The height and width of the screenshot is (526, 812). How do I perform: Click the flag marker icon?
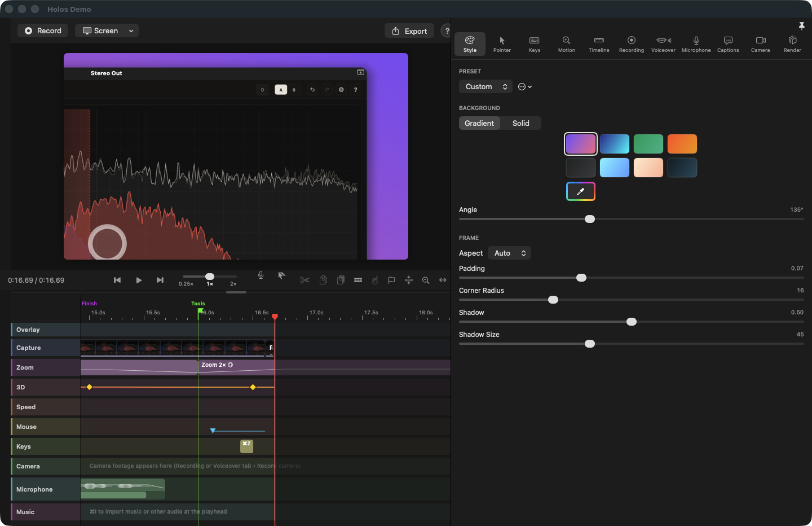point(391,280)
